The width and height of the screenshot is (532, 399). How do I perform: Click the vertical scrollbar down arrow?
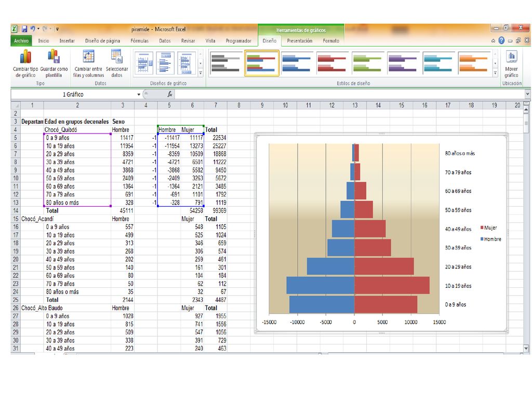click(x=526, y=348)
